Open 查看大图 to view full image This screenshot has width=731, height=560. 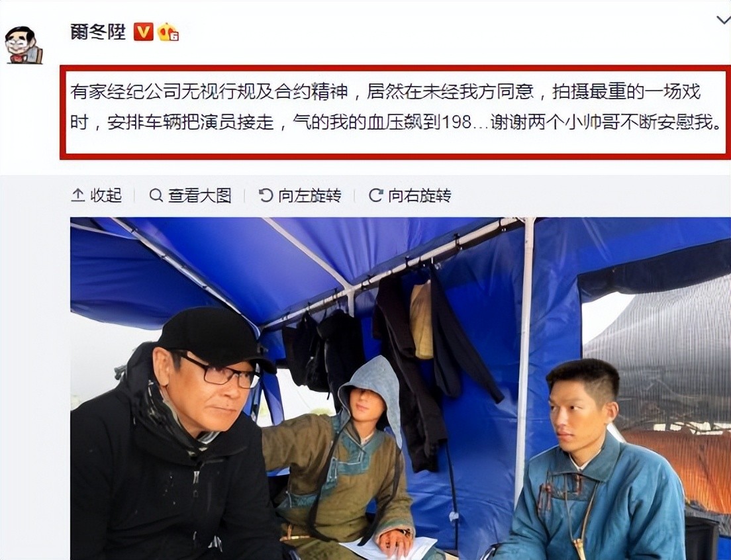tap(199, 195)
